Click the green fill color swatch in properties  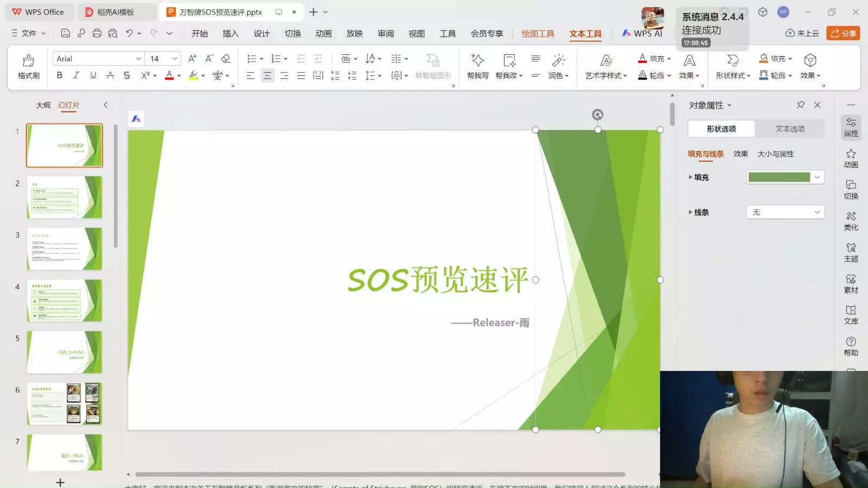[x=779, y=177]
